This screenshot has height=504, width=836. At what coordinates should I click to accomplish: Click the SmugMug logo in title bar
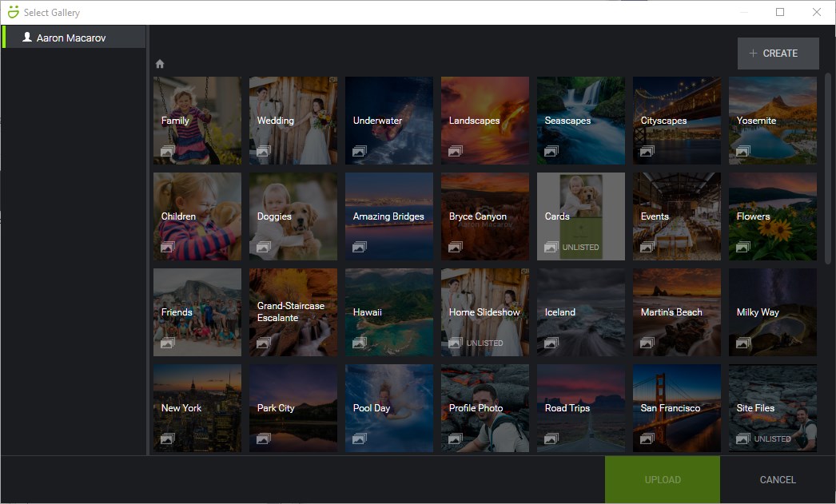click(x=14, y=12)
